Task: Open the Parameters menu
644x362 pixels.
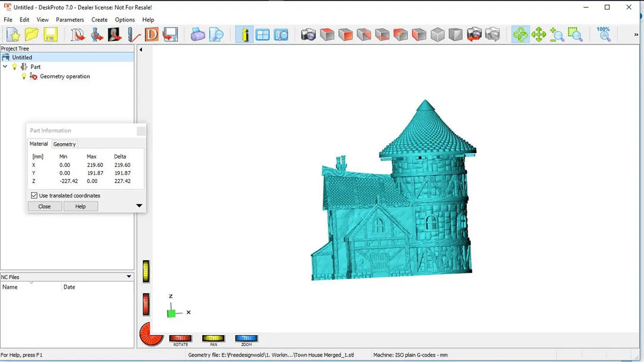Action: click(x=70, y=20)
